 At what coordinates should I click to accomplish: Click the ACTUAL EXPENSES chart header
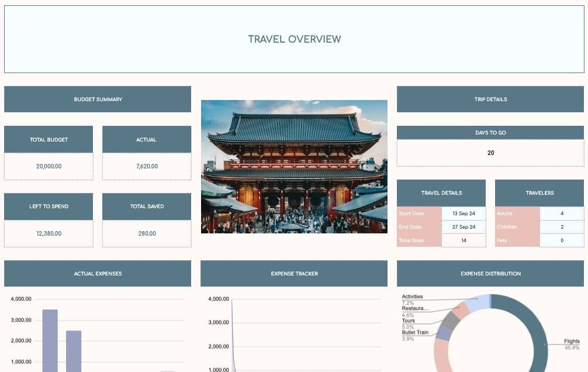(x=98, y=274)
